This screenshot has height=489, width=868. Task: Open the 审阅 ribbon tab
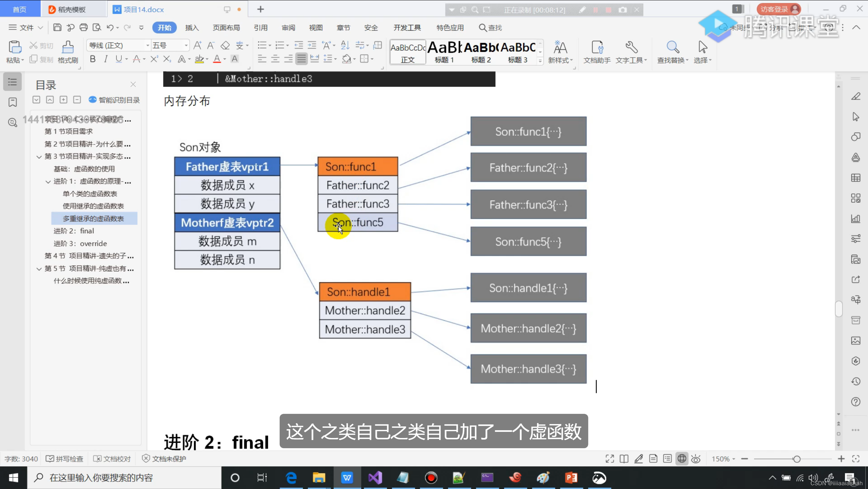tap(288, 28)
